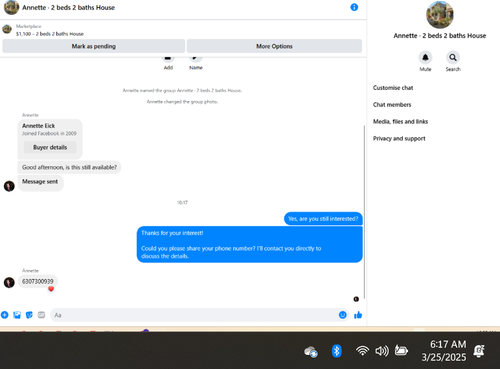Click the Annette Eick profile name
Viewport: 500px width, 369px height.
[38, 126]
